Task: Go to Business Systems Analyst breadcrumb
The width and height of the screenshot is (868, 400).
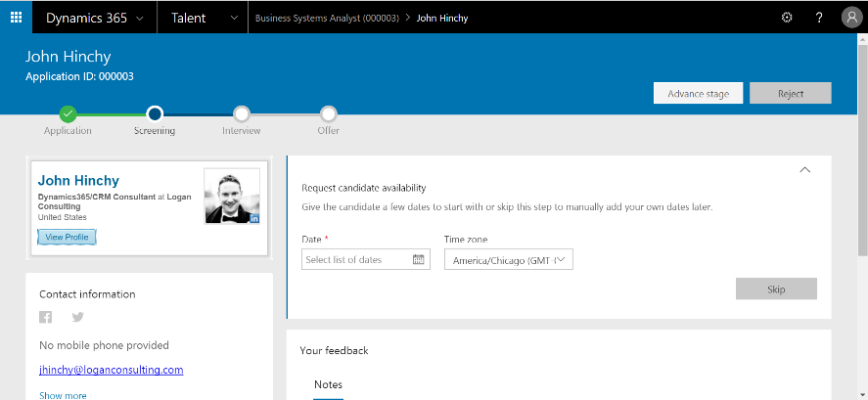Action: (x=326, y=19)
